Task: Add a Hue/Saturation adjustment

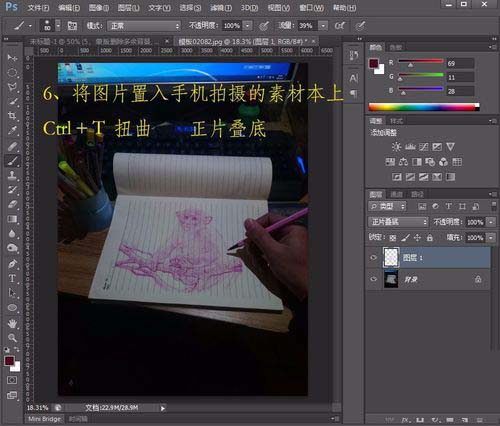Action: pyautogui.click(x=390, y=162)
